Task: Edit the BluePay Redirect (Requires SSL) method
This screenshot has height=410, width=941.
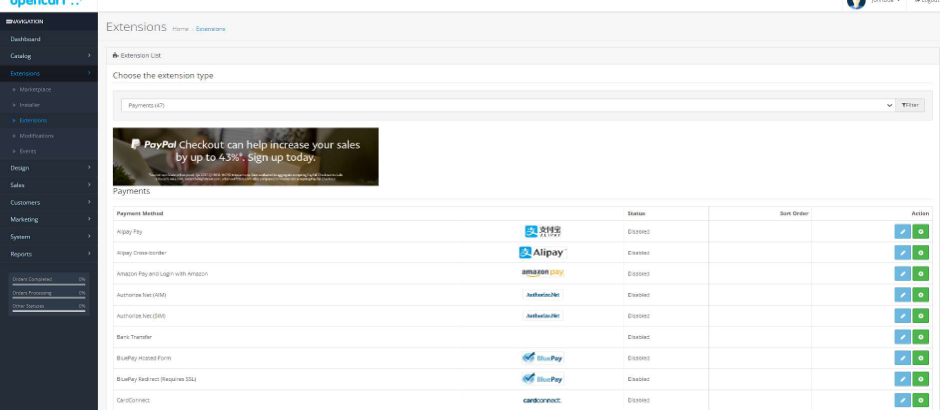Action: 902,379
